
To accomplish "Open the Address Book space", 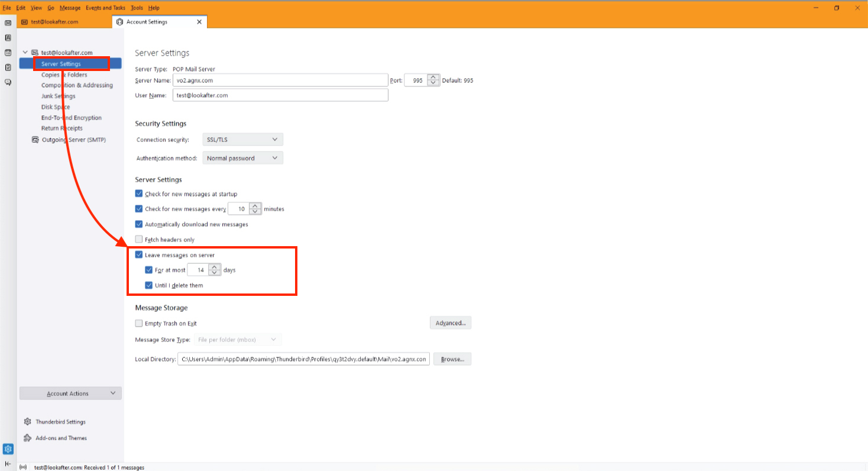I will 8,37.
